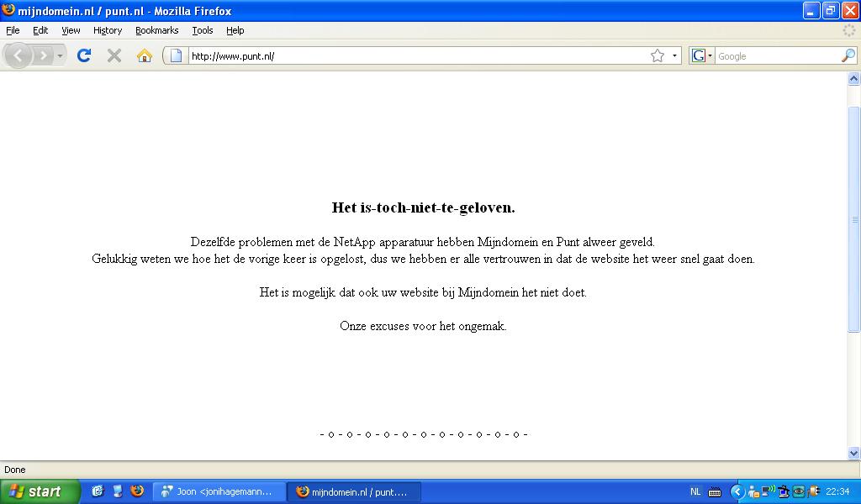Click the search magnifier icon
Screen dimensions: 861x504
(x=848, y=55)
